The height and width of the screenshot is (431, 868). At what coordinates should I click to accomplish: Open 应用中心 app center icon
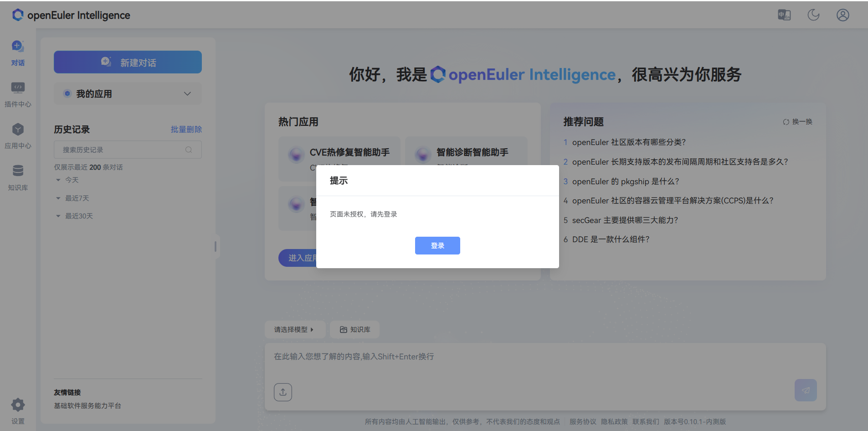click(x=18, y=129)
